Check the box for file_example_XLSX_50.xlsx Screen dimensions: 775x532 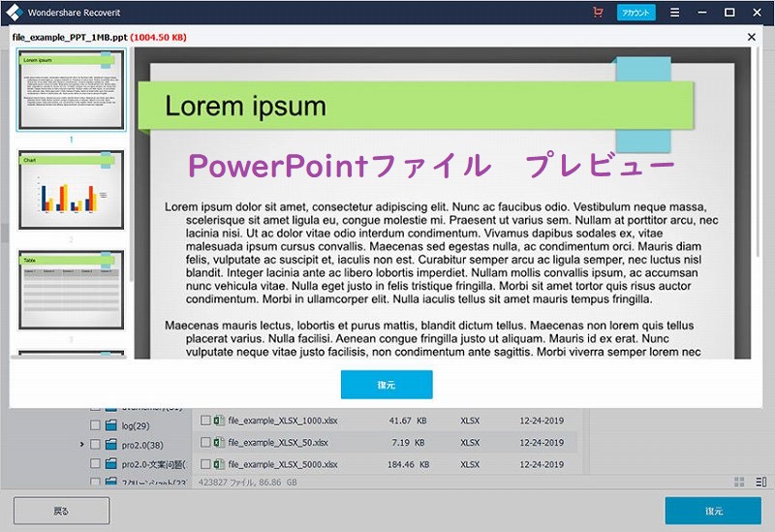tap(205, 443)
